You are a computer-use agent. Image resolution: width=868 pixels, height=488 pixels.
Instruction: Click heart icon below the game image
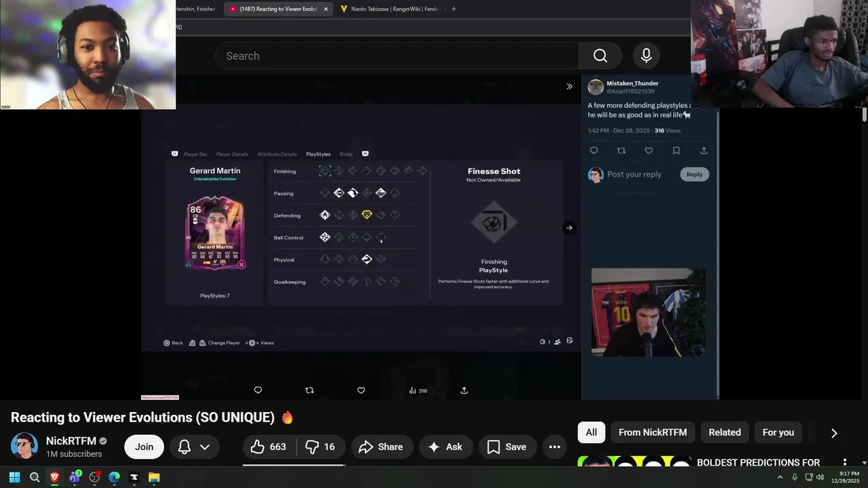[x=361, y=390]
